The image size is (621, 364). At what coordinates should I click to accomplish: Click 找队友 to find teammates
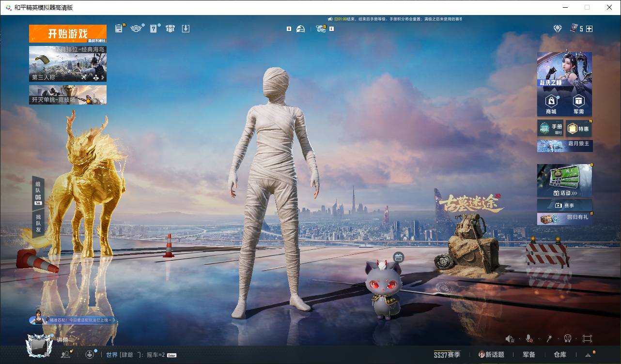tap(38, 223)
